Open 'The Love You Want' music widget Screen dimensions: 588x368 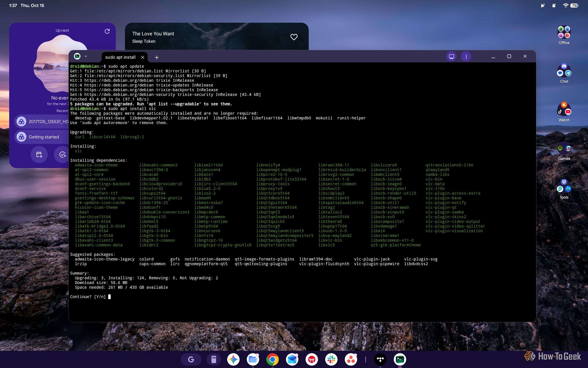pos(216,37)
